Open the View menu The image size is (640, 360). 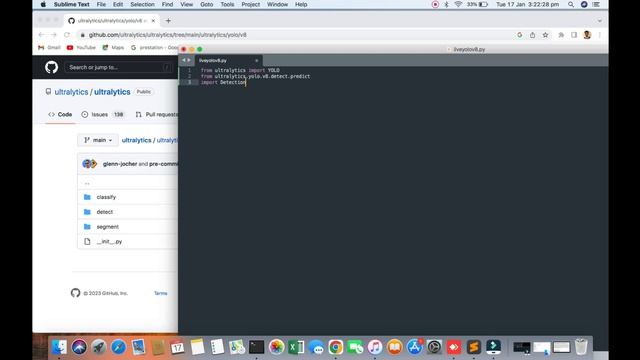point(187,4)
